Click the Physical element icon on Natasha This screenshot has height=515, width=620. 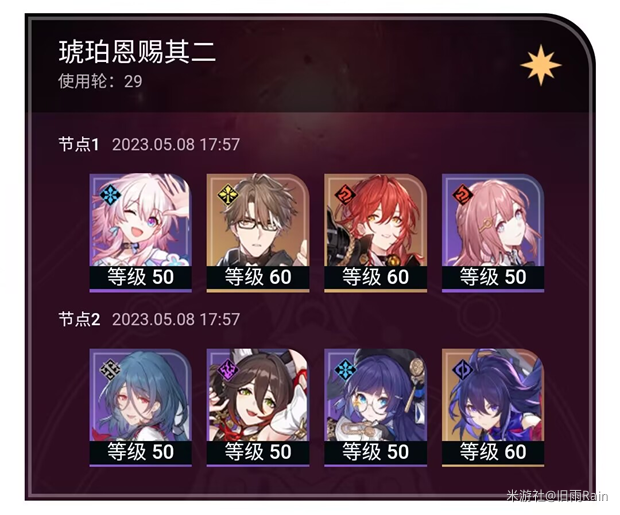coord(110,370)
